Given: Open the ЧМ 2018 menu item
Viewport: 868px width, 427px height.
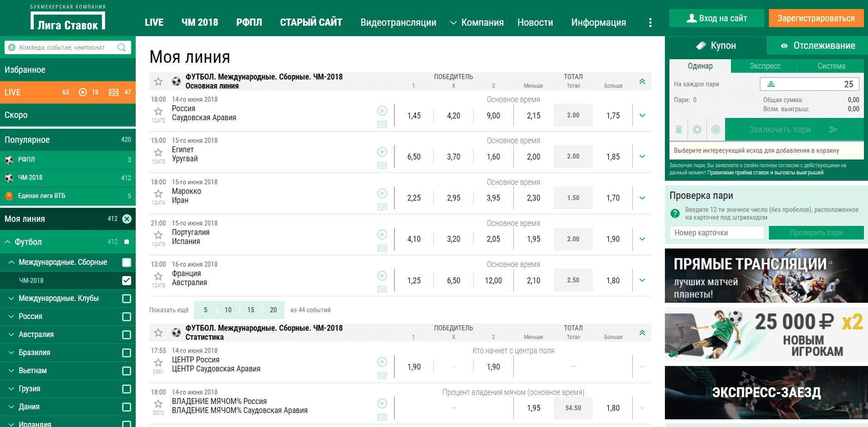Looking at the screenshot, I should [199, 23].
